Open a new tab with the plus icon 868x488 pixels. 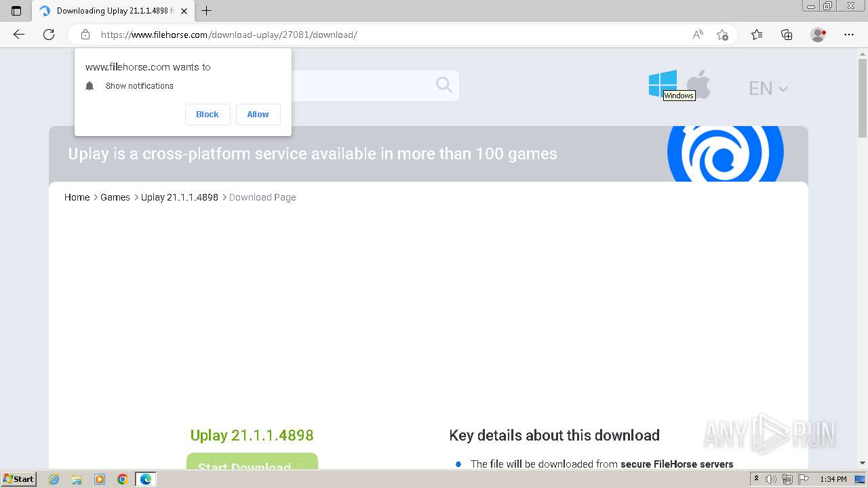(207, 11)
